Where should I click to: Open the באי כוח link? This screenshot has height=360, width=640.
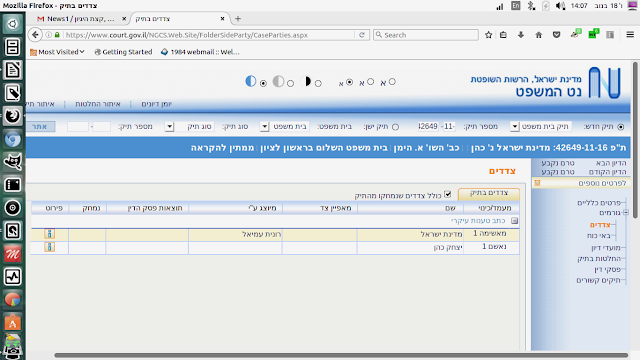pos(599,236)
